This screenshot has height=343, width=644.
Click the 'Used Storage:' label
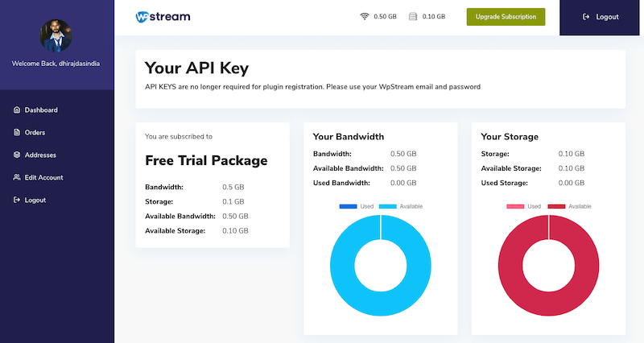[x=505, y=183]
